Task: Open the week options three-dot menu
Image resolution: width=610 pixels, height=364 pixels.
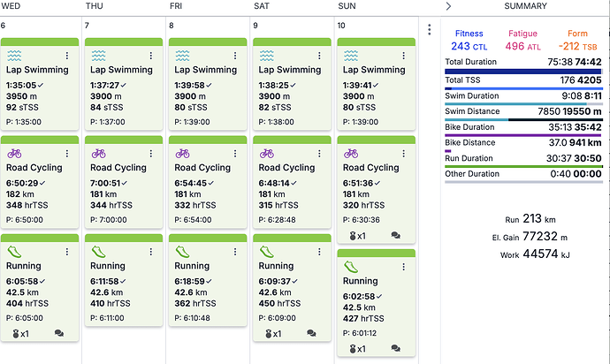Action: tap(429, 29)
